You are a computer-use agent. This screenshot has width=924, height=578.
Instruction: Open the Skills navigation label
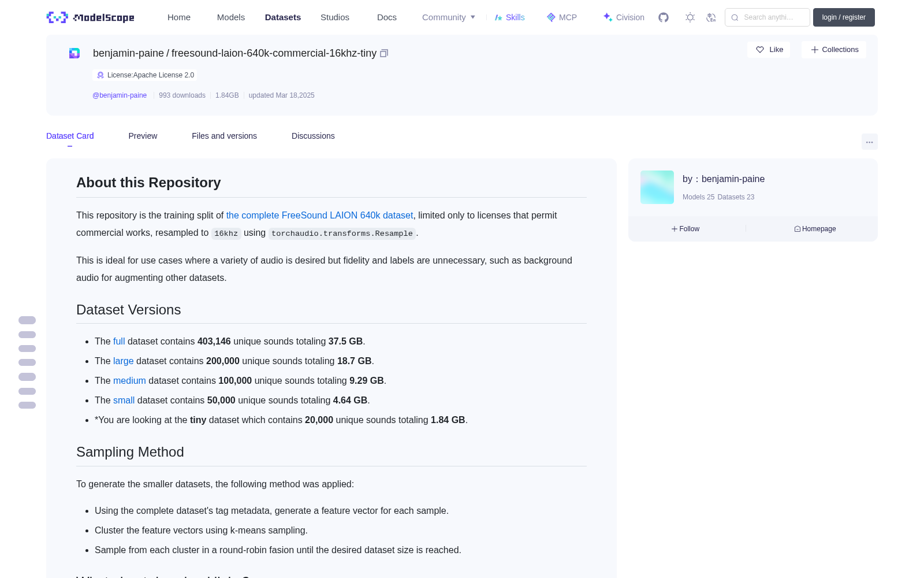[515, 17]
